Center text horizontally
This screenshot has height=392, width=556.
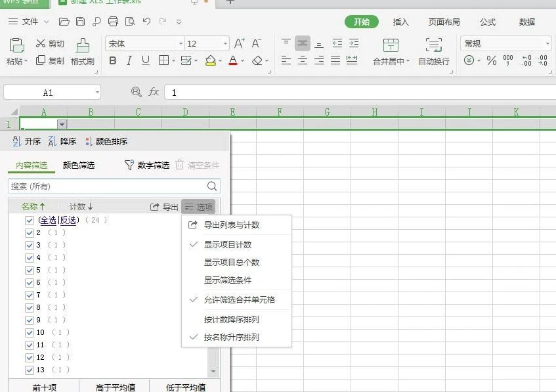[x=303, y=60]
